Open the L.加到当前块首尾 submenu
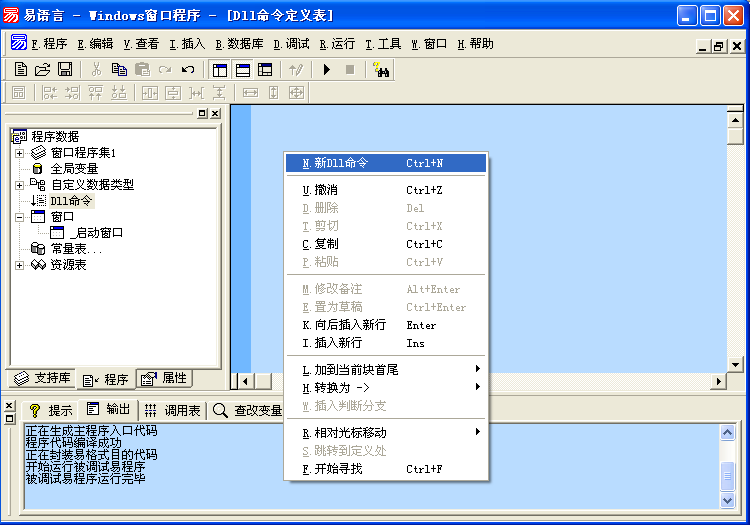750x525 pixels. [386, 370]
